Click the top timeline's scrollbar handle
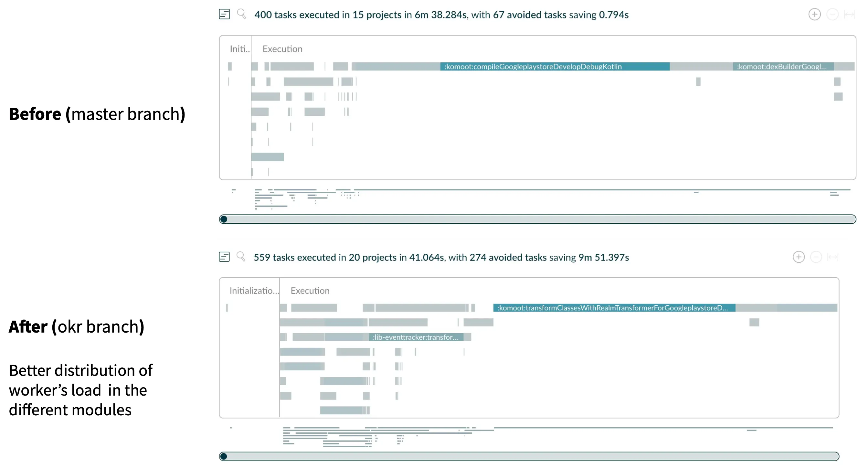Viewport: 868px width, 468px height. tap(223, 219)
